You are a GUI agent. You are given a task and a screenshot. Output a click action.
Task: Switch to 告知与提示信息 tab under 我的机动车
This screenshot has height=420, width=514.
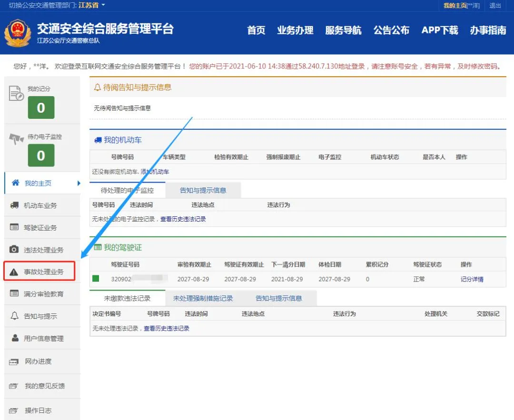(203, 190)
